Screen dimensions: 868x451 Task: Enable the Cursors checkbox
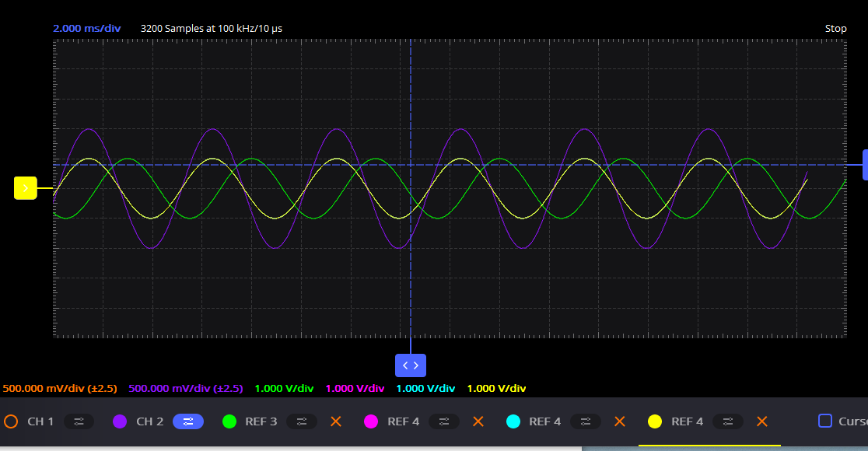(826, 421)
